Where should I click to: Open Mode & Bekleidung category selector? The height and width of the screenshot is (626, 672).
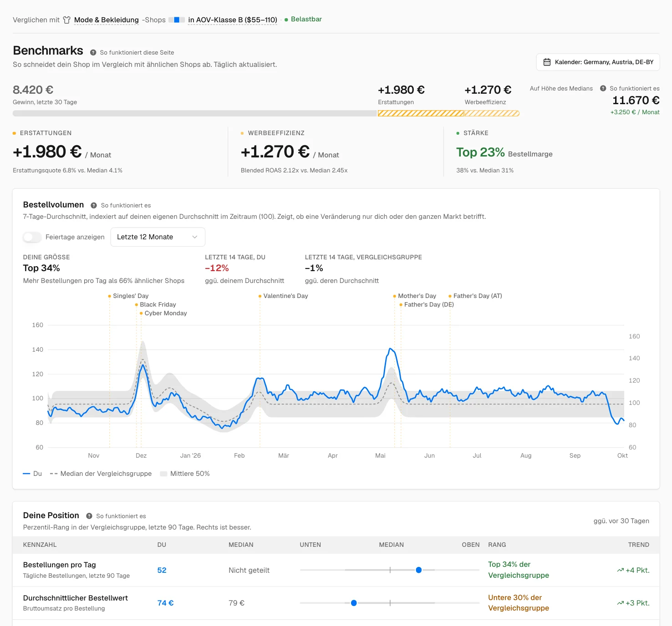click(107, 20)
